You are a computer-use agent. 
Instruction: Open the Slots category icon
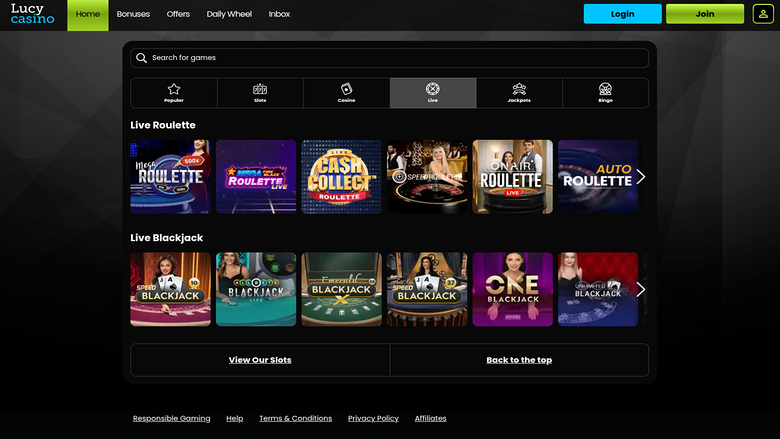[x=260, y=89]
